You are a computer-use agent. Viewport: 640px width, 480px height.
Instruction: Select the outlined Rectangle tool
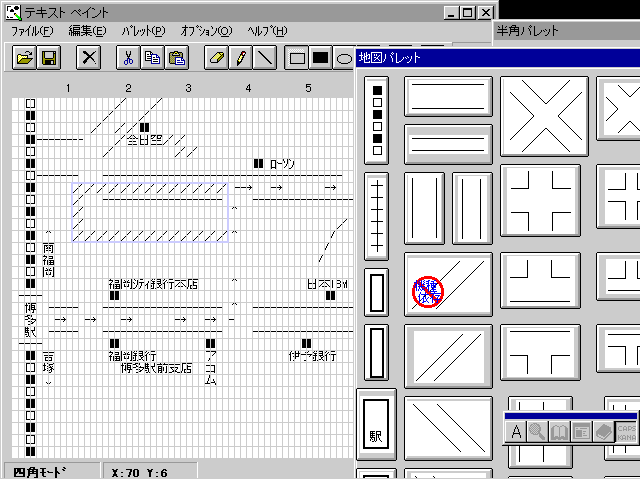[x=297, y=58]
